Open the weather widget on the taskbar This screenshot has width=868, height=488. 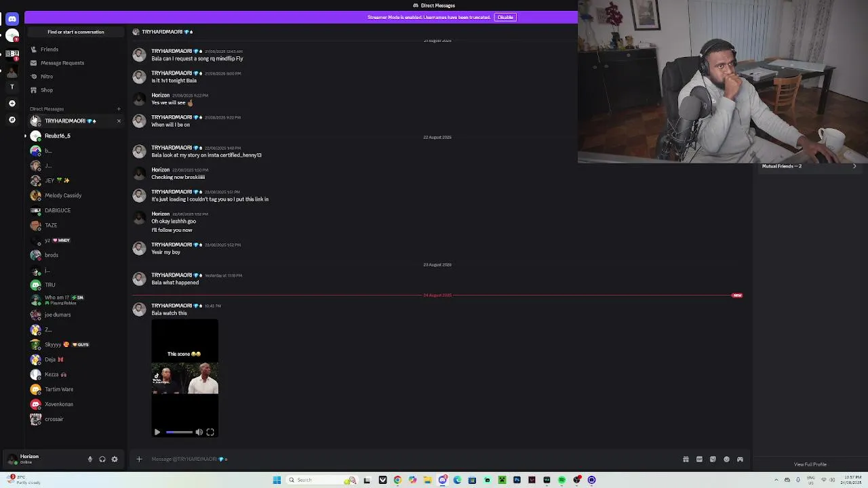(24, 481)
